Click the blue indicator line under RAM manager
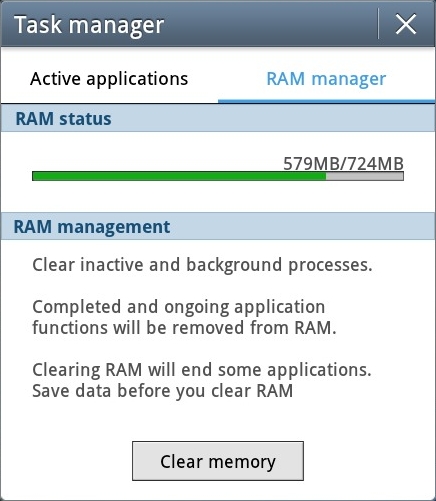This screenshot has width=436, height=501. (326, 101)
